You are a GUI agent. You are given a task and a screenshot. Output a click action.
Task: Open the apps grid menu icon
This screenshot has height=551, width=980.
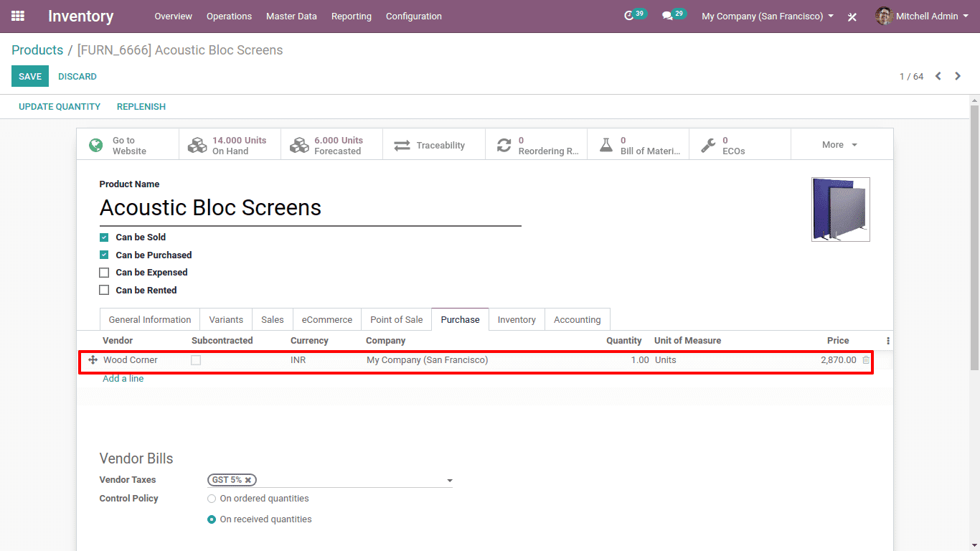tap(18, 16)
